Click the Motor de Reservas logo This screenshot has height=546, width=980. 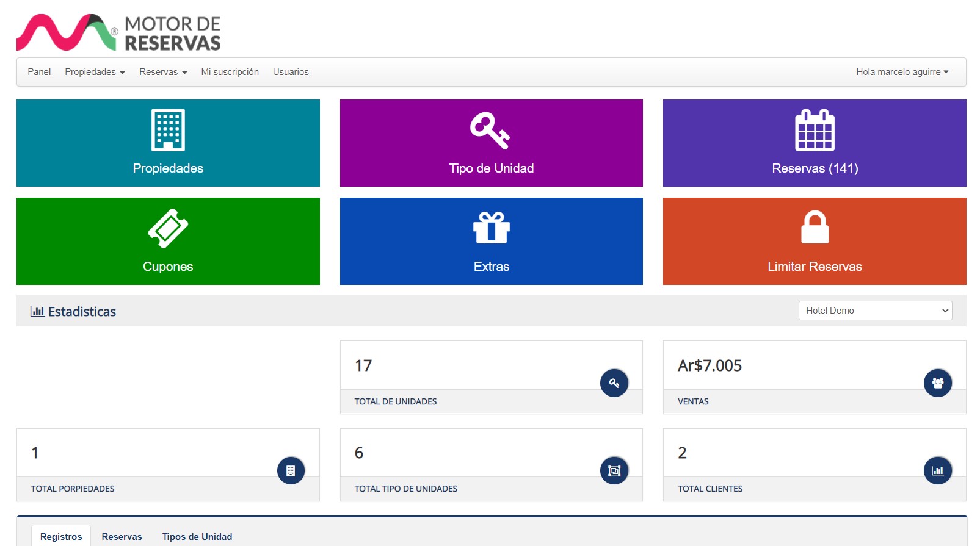pos(118,32)
